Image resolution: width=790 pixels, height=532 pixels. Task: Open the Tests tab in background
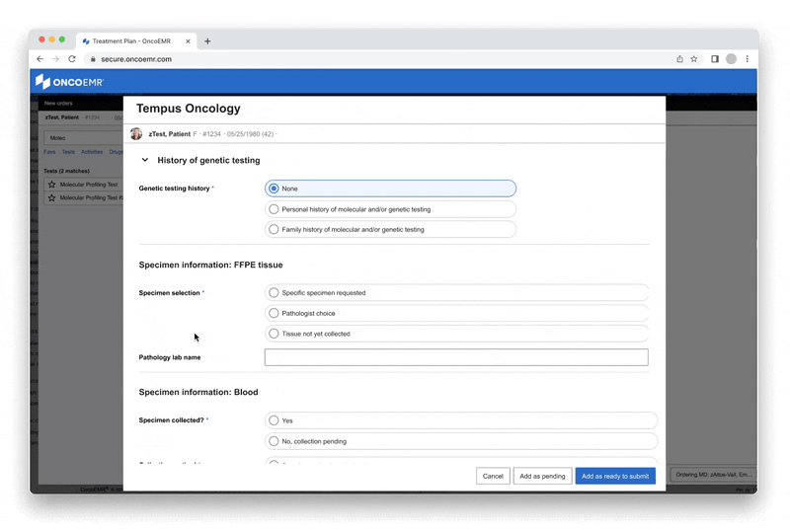point(68,152)
